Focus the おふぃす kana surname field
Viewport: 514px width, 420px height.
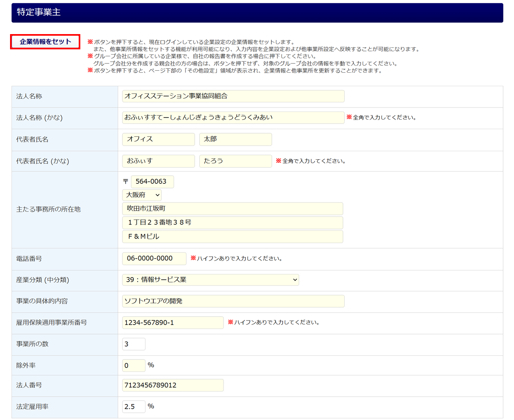click(158, 161)
